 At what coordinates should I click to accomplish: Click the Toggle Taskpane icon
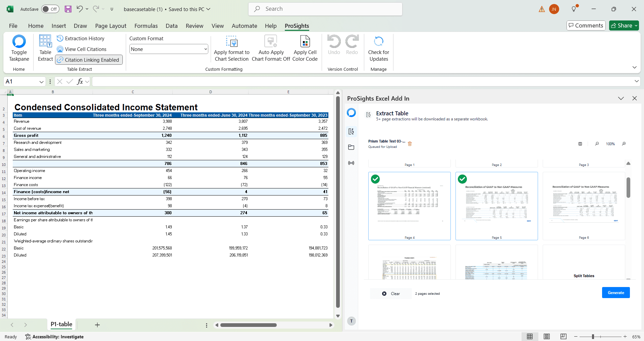pyautogui.click(x=19, y=49)
